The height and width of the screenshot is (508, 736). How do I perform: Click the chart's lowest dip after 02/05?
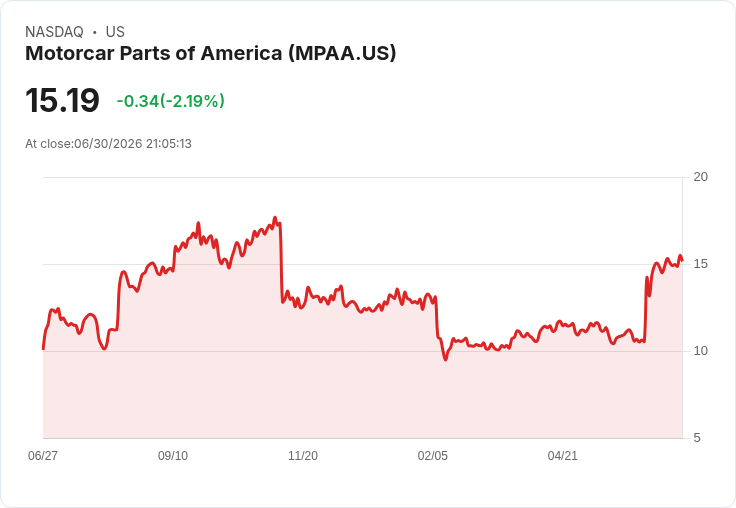pyautogui.click(x=445, y=359)
